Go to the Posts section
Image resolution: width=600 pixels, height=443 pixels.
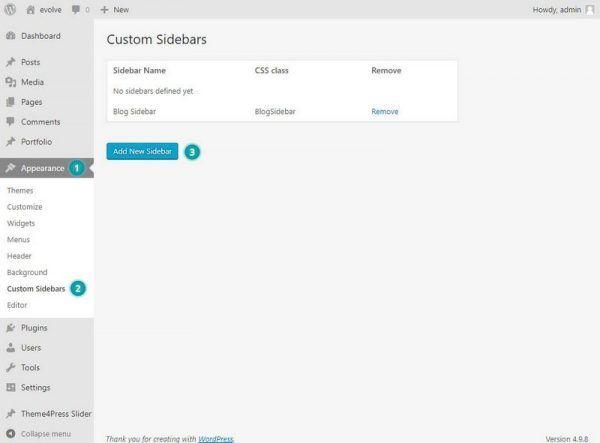31,62
